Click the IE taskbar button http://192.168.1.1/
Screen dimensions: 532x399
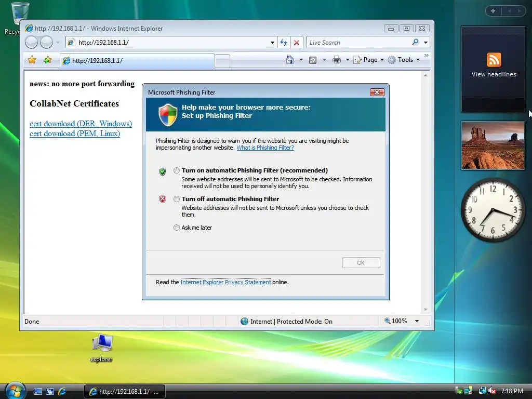125,392
